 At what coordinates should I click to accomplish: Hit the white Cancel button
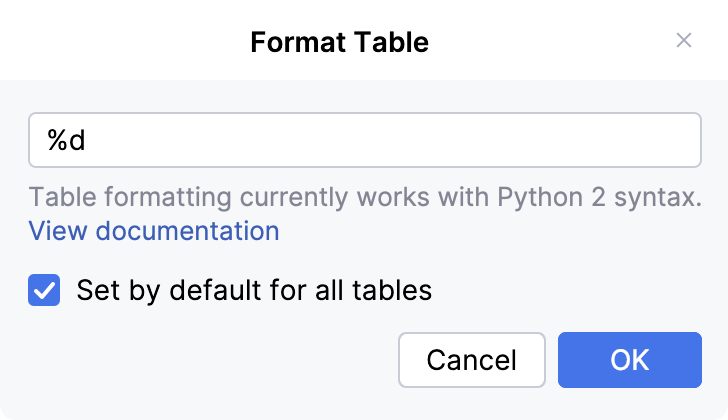[x=471, y=360]
